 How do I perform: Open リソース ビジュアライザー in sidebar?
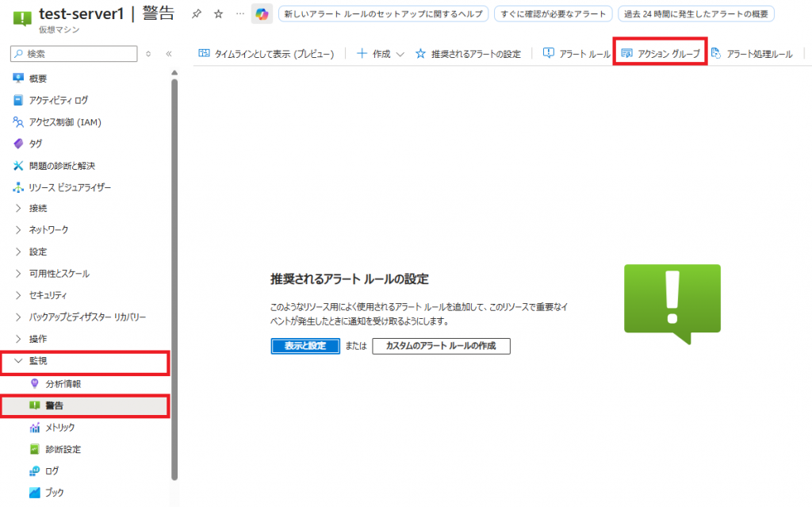[70, 187]
